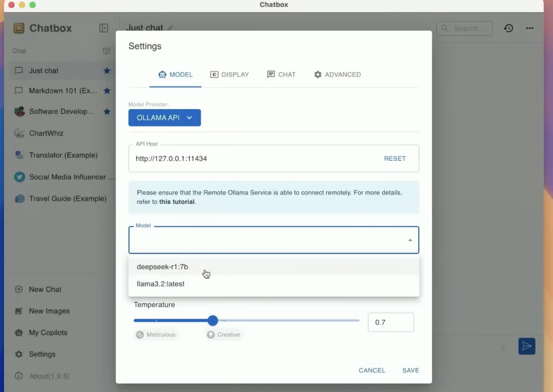553x392 pixels.
Task: Open the OLLAMA API provider dropdown
Action: [x=164, y=118]
